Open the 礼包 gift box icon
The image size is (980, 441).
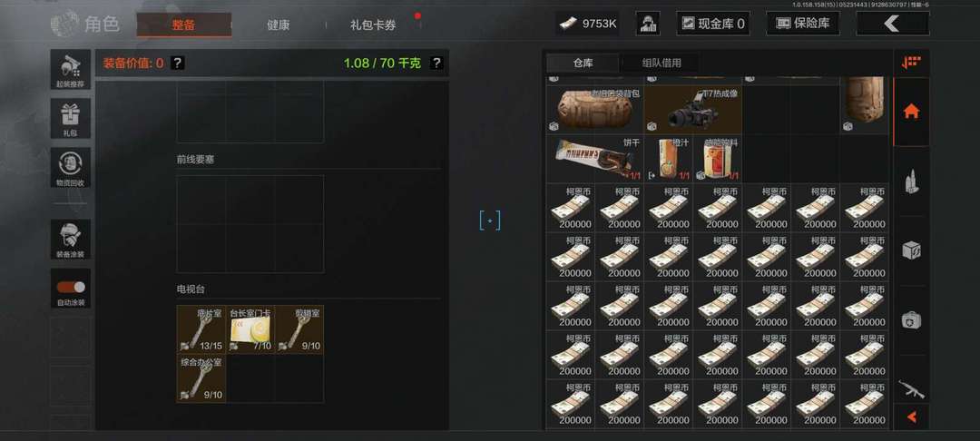point(71,119)
